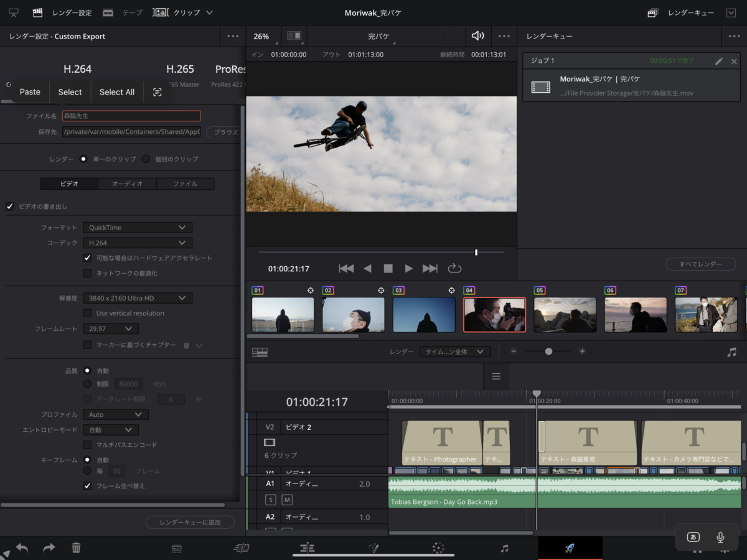The width and height of the screenshot is (747, 560).
Task: Play in reverse with the backward arrow
Action: pos(367,268)
